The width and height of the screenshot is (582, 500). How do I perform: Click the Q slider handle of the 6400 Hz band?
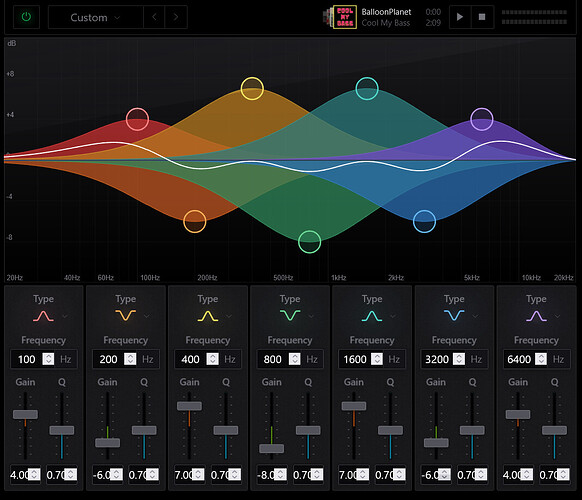click(554, 430)
